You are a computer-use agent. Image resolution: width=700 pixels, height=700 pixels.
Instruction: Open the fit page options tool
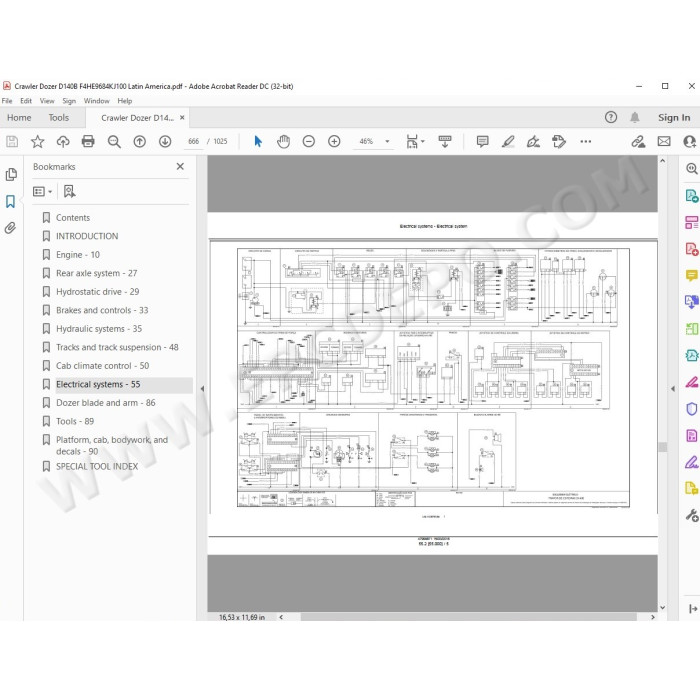pos(415,142)
